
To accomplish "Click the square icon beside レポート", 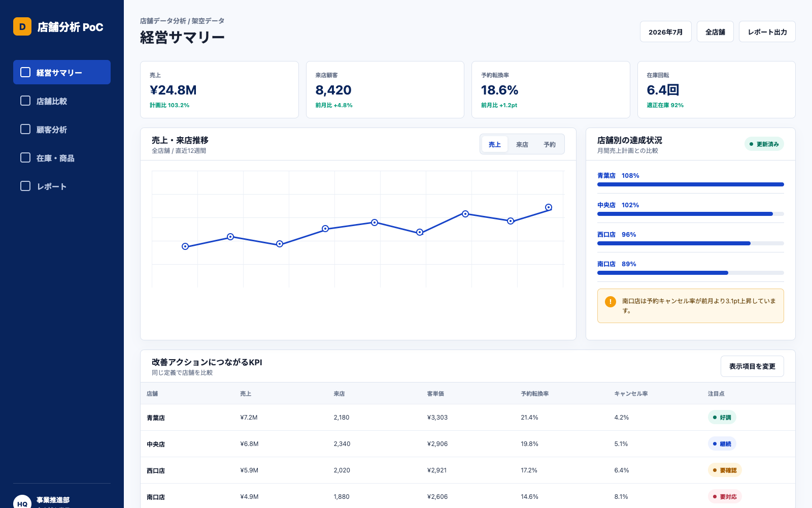I will coord(25,186).
